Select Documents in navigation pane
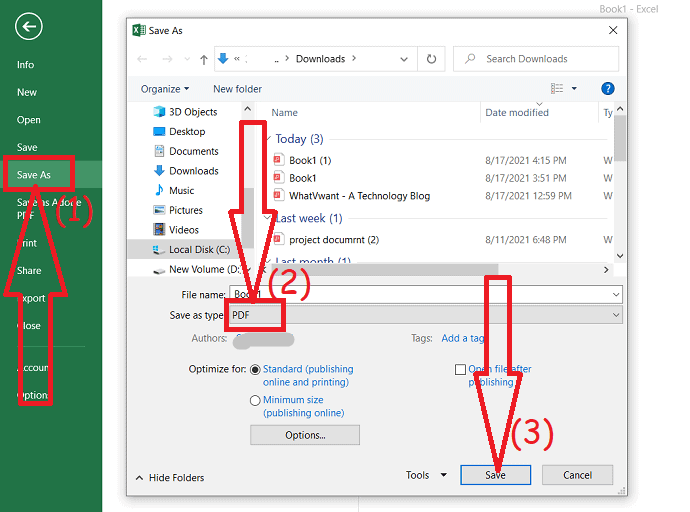Viewport: 690px width, 512px height. tap(194, 151)
